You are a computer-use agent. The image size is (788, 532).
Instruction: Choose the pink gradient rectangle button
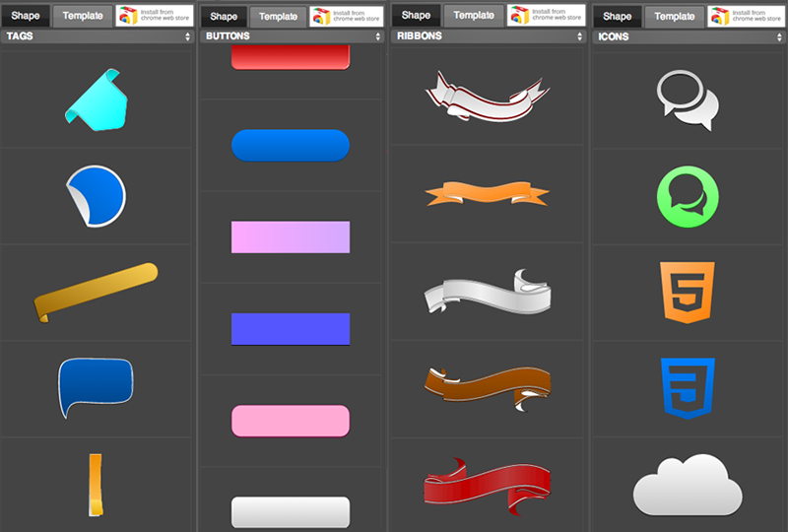[x=291, y=237]
